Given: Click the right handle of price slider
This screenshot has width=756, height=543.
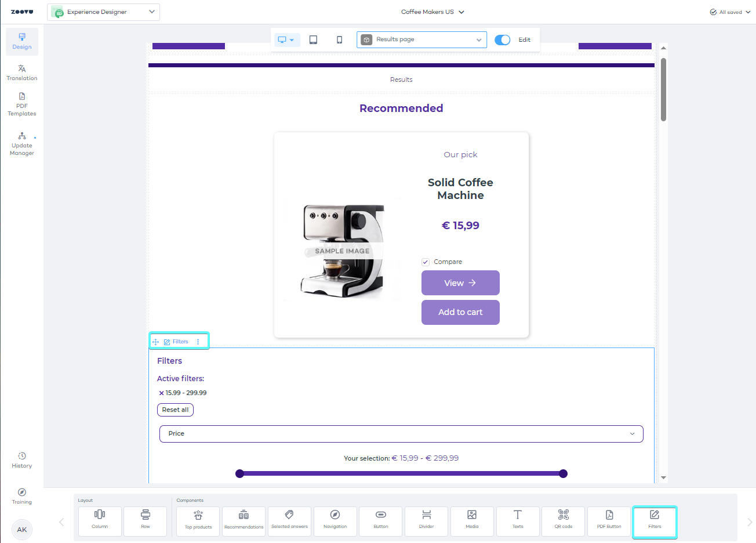Looking at the screenshot, I should point(563,474).
